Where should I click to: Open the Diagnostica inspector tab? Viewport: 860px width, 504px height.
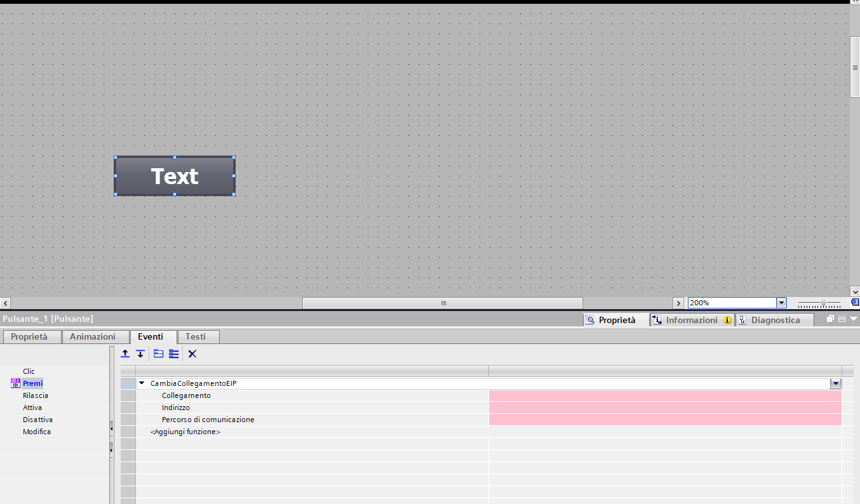775,320
